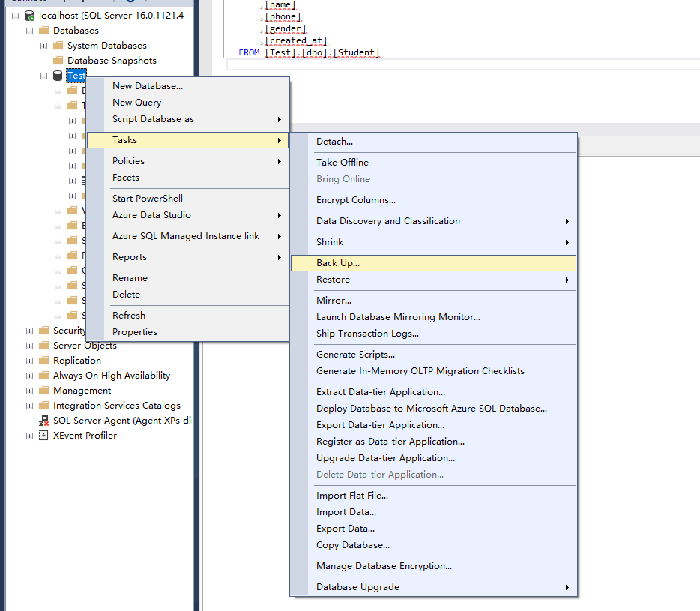Click the Management folder icon
700x611 pixels.
click(x=43, y=391)
